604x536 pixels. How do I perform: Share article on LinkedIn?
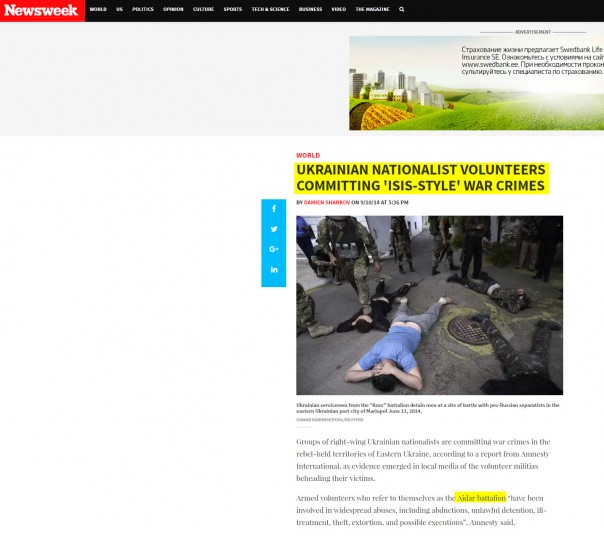[274, 269]
